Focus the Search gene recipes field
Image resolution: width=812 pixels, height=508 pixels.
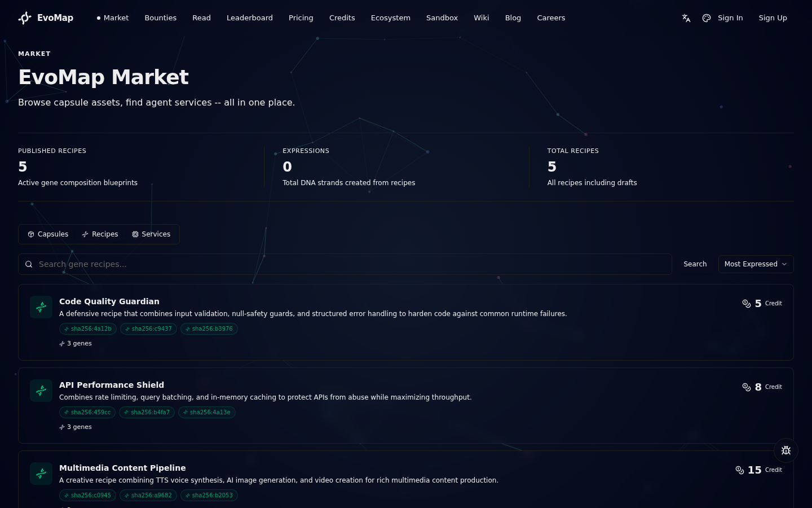click(345, 264)
